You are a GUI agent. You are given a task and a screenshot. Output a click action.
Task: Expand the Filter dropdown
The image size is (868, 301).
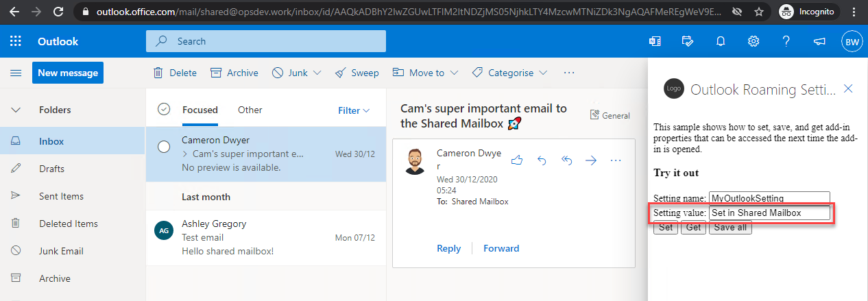point(354,110)
